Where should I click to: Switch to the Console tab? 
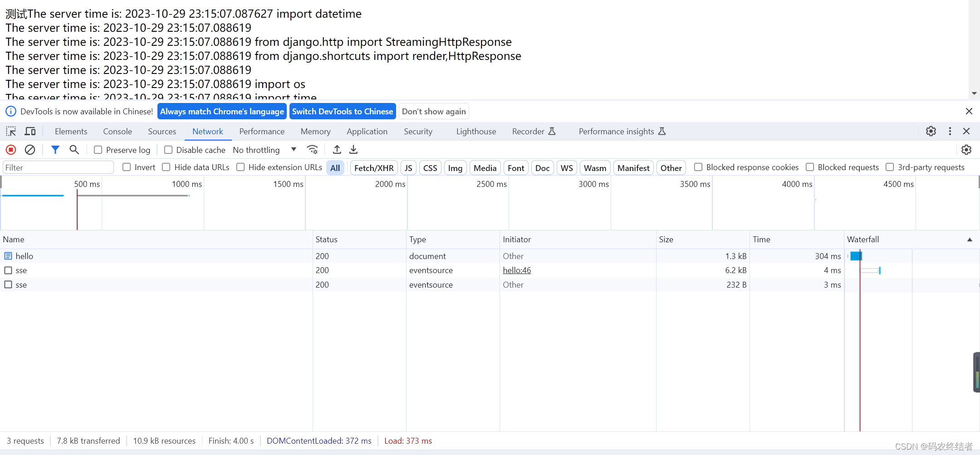[117, 131]
